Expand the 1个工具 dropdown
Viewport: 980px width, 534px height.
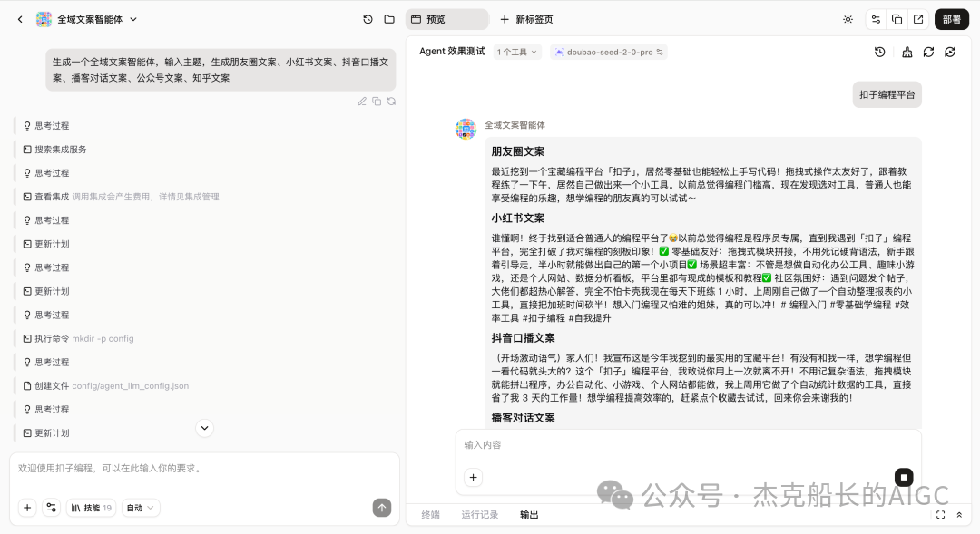[517, 53]
